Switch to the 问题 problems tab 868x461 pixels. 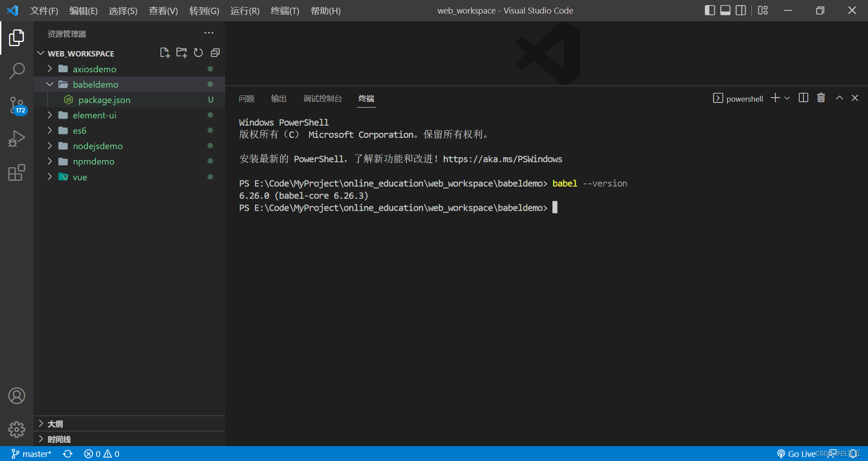[x=246, y=99]
